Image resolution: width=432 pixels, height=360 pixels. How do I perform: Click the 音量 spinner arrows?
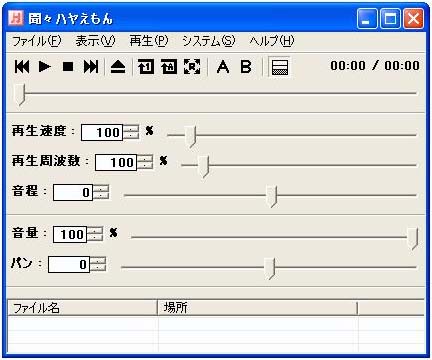(95, 234)
